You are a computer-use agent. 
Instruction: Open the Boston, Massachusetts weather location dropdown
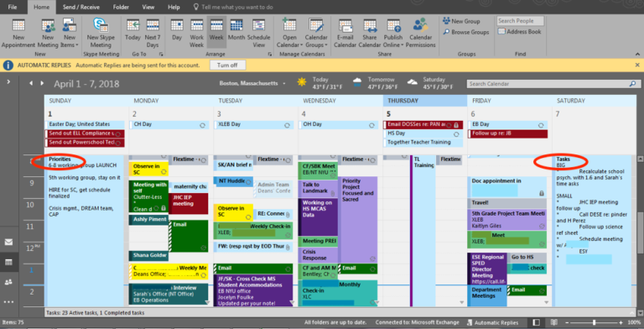click(x=252, y=83)
